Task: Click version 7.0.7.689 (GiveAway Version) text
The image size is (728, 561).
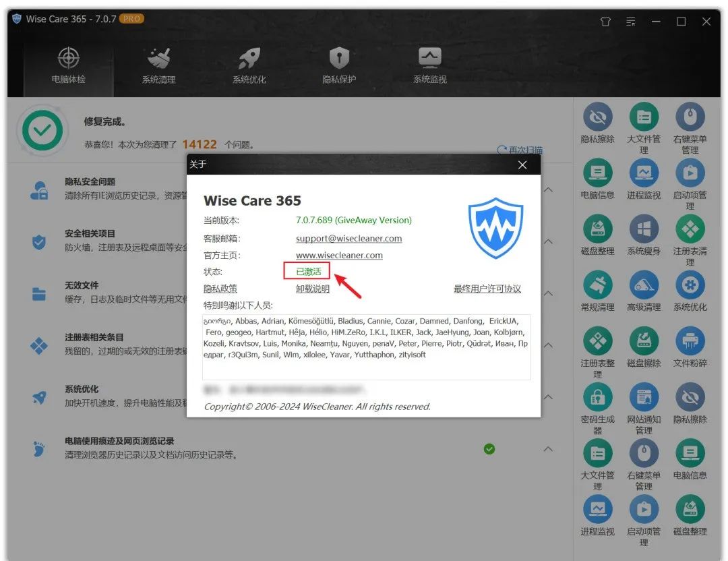Action: [354, 220]
